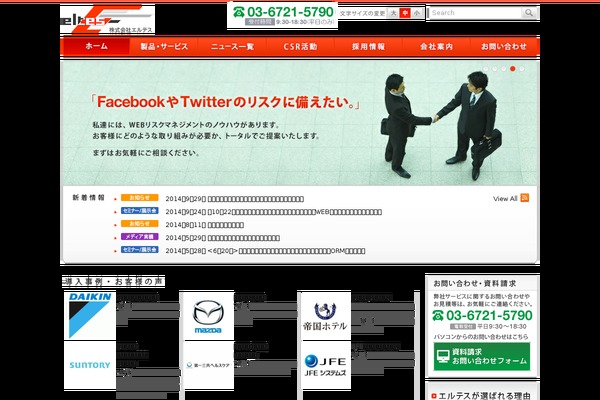Open the 2014年5月29日 media news item

(x=222, y=238)
